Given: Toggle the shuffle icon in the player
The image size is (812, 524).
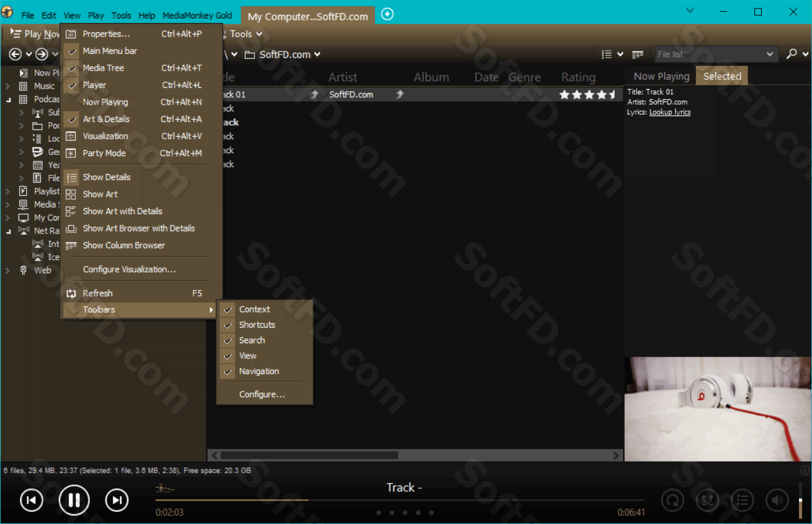Looking at the screenshot, I should pos(707,499).
